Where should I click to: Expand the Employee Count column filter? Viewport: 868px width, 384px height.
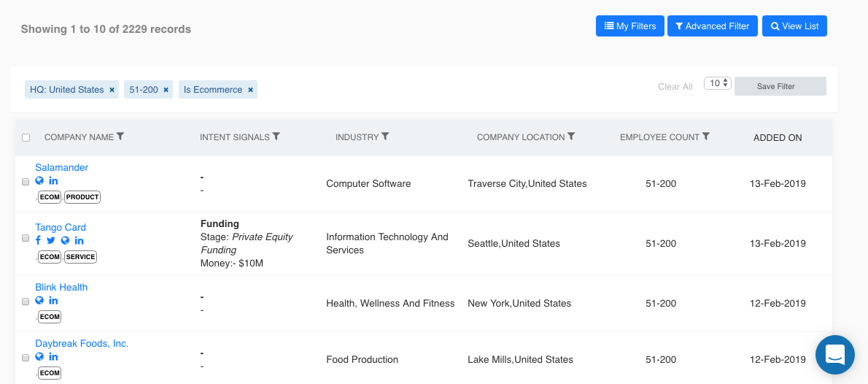(706, 137)
